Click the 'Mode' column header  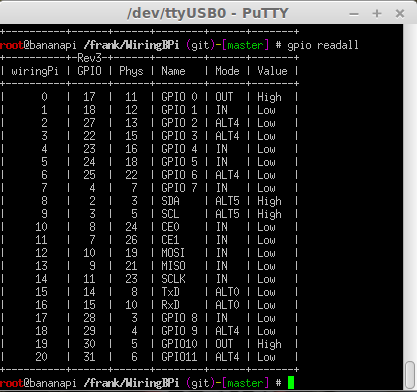coord(227,71)
